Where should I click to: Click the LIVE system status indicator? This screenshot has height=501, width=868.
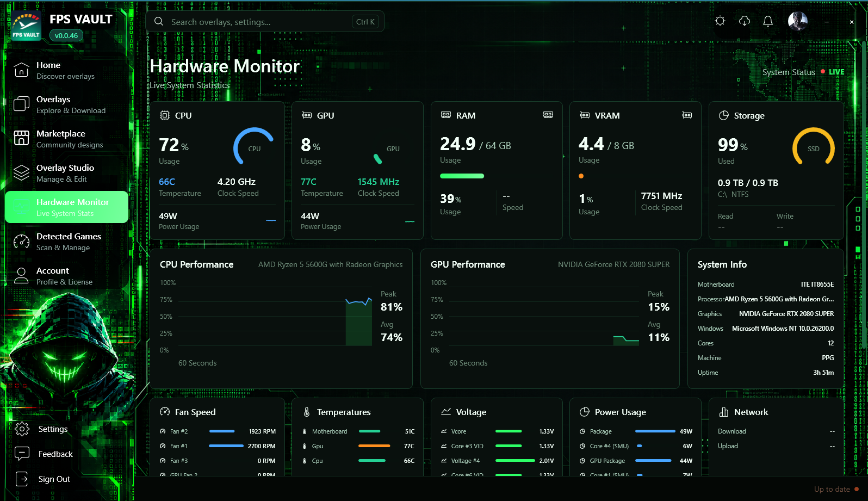pos(833,72)
